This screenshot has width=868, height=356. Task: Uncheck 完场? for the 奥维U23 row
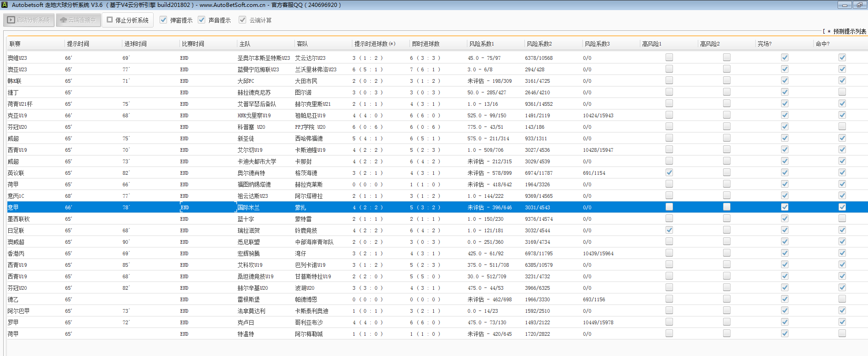pos(785,57)
